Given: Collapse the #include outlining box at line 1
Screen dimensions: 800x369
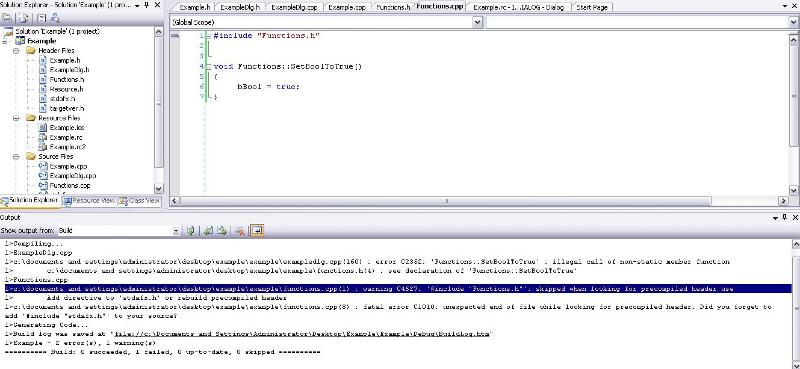Looking at the screenshot, I should click(x=208, y=36).
